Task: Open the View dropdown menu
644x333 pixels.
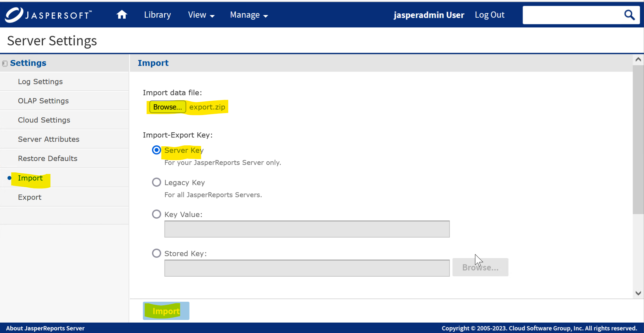Action: [201, 15]
